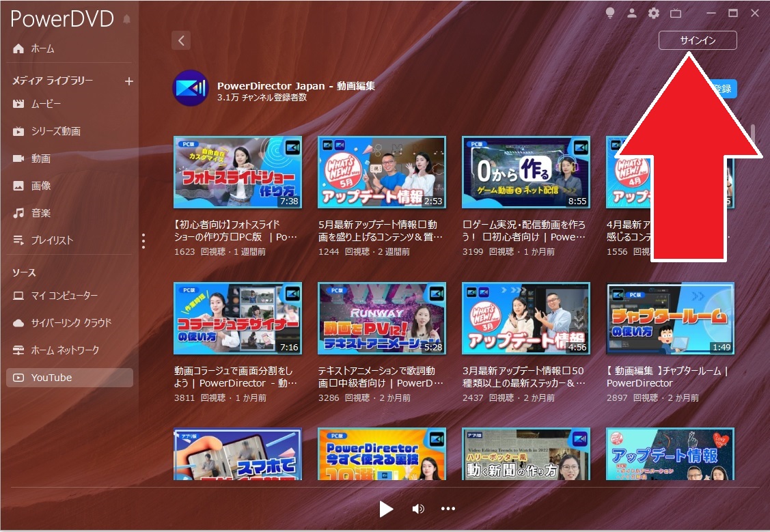
Task: Open スマホで video thumbnail
Action: tap(238, 454)
